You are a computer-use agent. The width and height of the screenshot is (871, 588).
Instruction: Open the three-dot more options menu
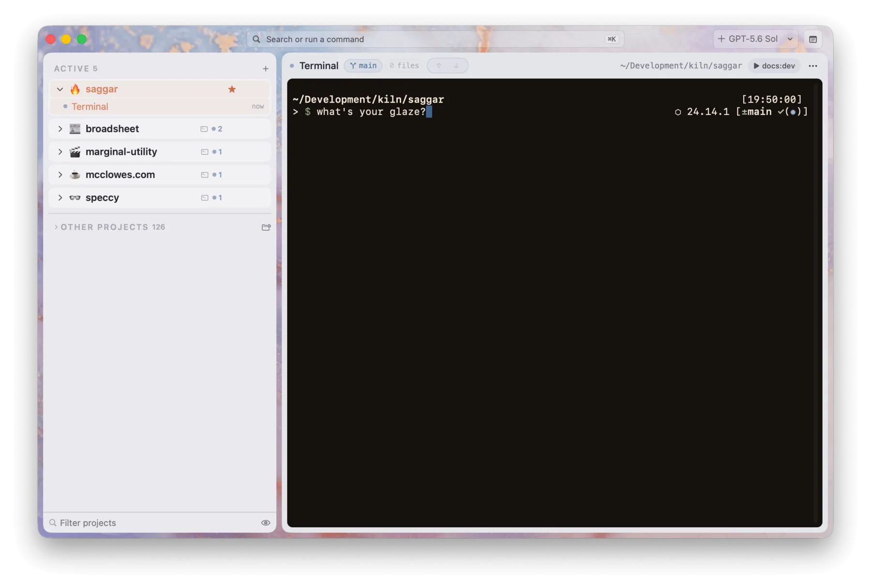click(813, 66)
